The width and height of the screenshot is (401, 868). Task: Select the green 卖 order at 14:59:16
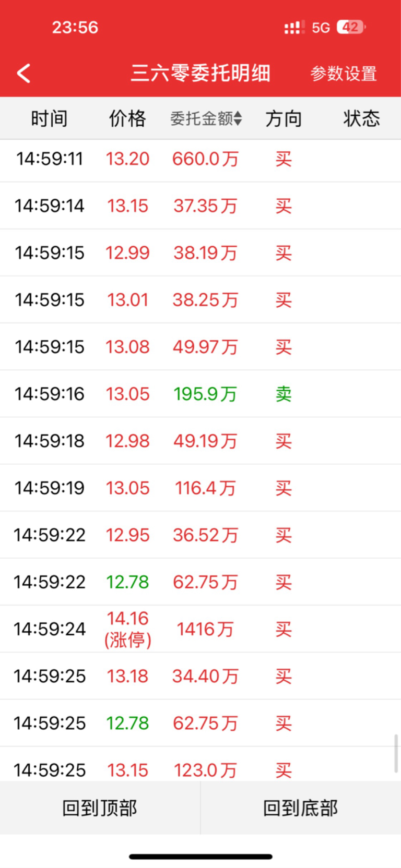pyautogui.click(x=200, y=394)
